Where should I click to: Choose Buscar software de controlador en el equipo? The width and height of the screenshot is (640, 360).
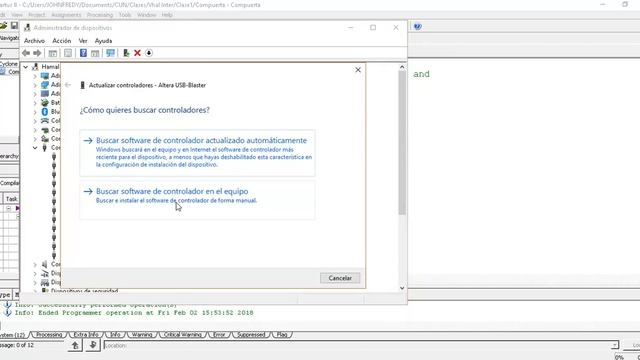tap(198, 200)
